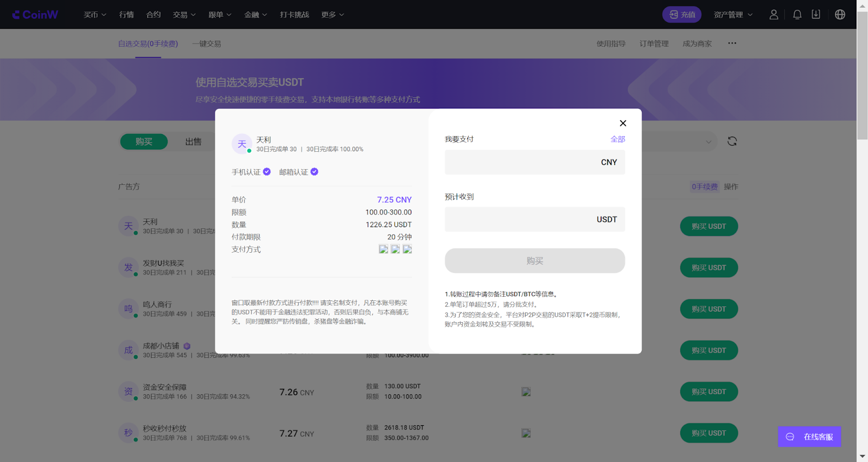868x462 pixels.
Task: Expand the 资产管理 dropdown
Action: point(733,15)
